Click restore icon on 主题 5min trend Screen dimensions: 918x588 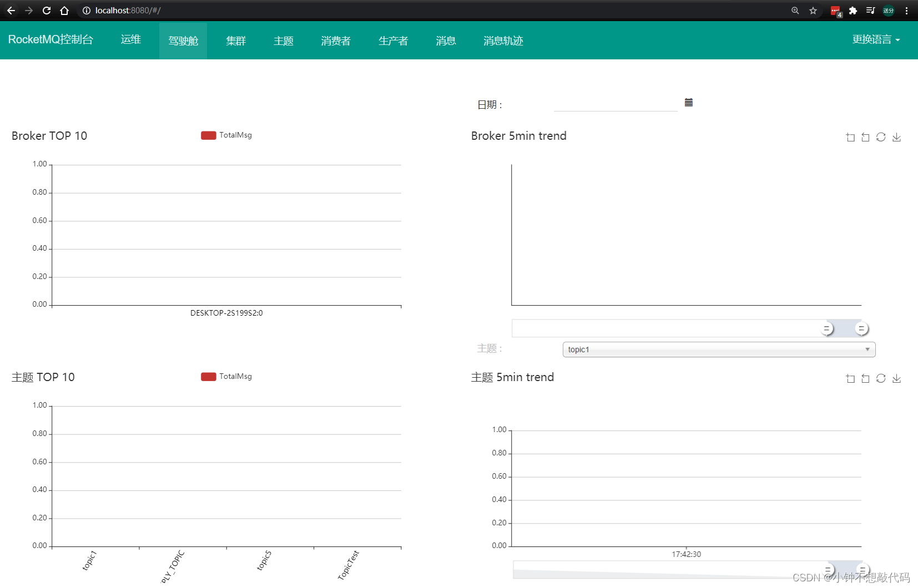[x=881, y=378]
